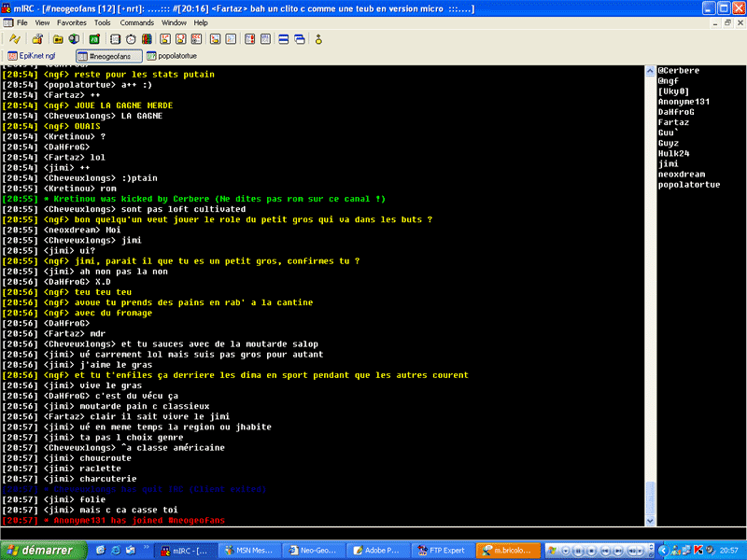The width and height of the screenshot is (747, 560).
Task: Switch to the popolatortue query window
Action: point(176,56)
